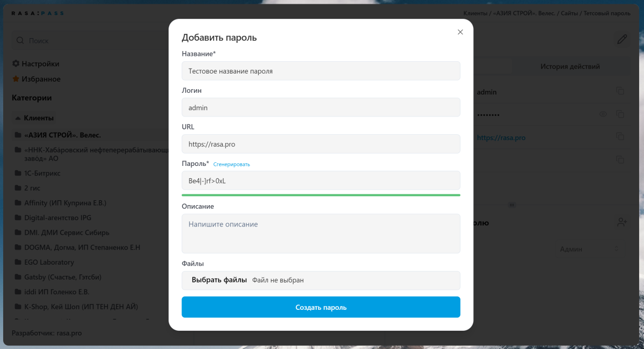Collapse the Клиенты category list
This screenshot has height=349, width=644.
point(18,118)
